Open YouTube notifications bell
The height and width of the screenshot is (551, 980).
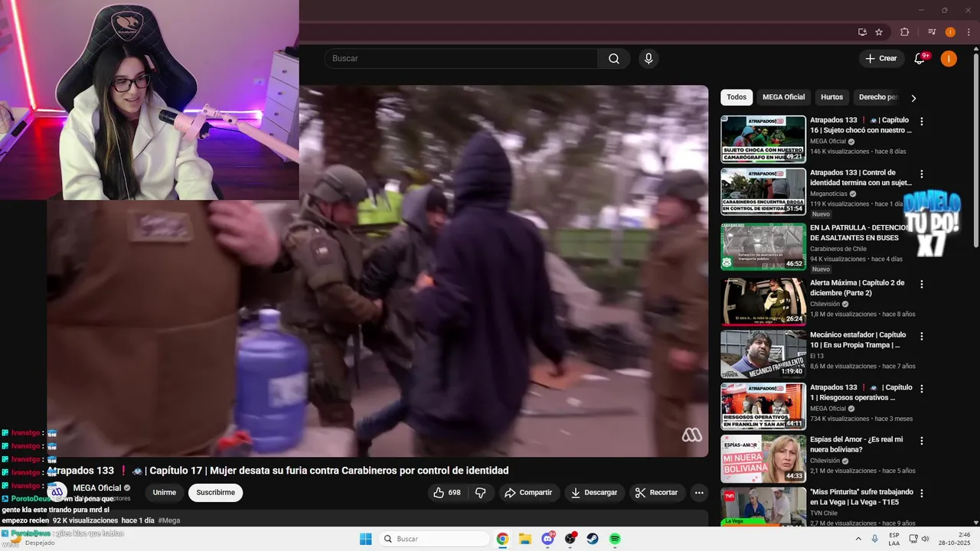tap(920, 59)
